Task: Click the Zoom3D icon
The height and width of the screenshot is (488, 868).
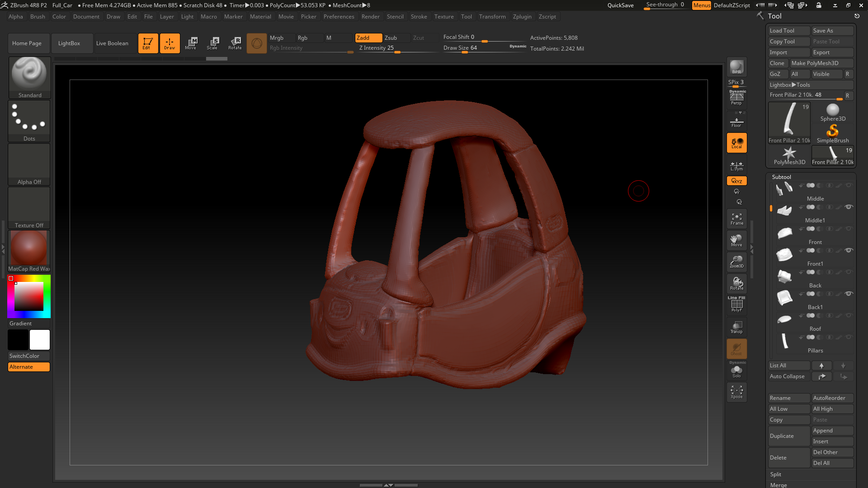Action: tap(736, 262)
